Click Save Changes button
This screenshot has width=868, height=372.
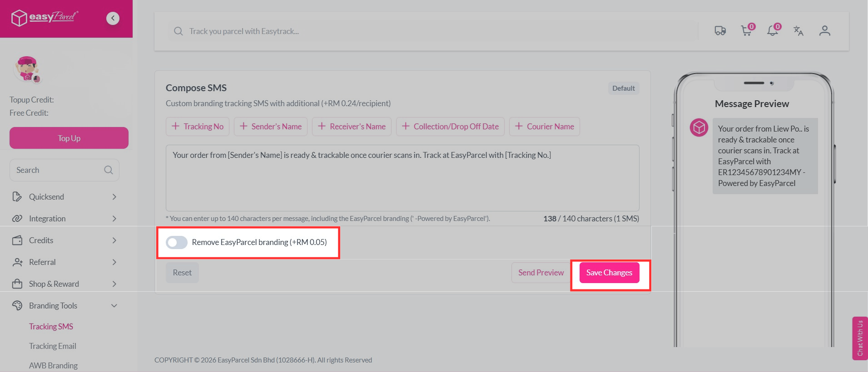click(609, 273)
